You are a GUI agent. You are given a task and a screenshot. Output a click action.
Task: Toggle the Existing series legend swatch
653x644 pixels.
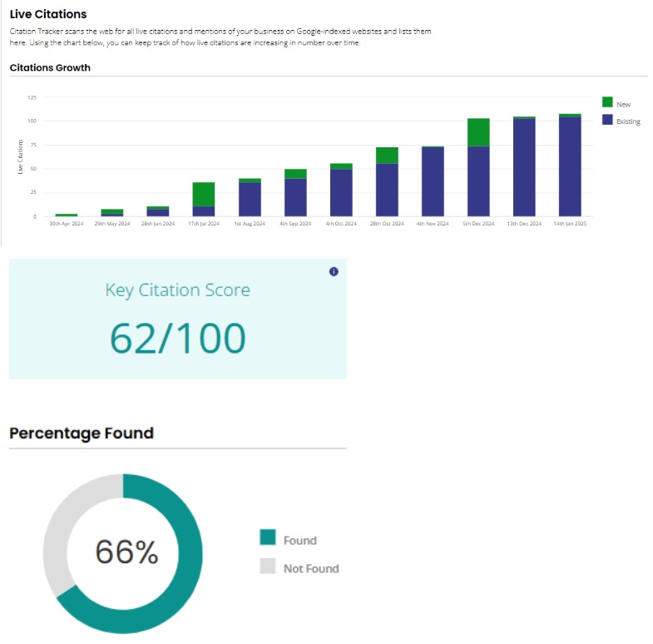pos(607,120)
